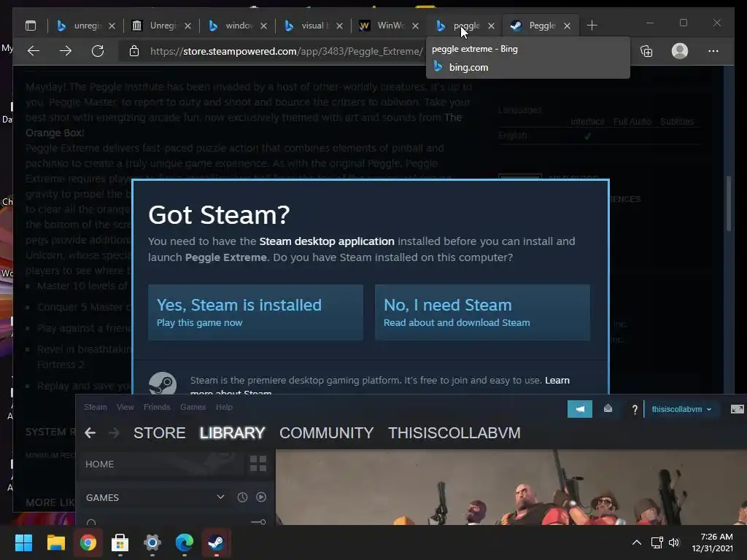The image size is (747, 560).
Task: Click Yes, Steam is installed
Action: pyautogui.click(x=255, y=312)
